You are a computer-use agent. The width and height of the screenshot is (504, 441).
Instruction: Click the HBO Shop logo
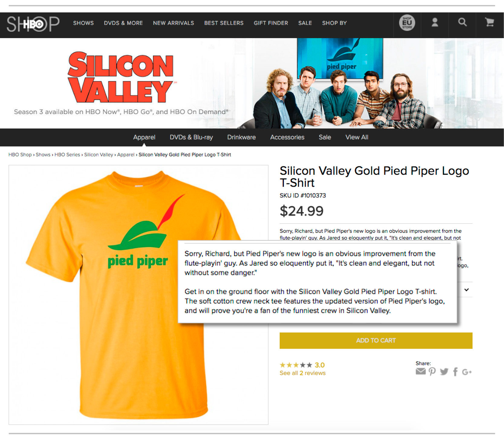coord(33,24)
